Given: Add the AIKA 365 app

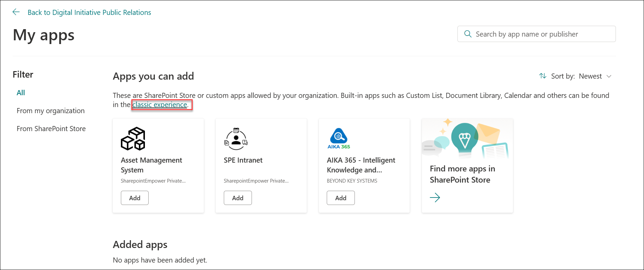Looking at the screenshot, I should [x=340, y=198].
